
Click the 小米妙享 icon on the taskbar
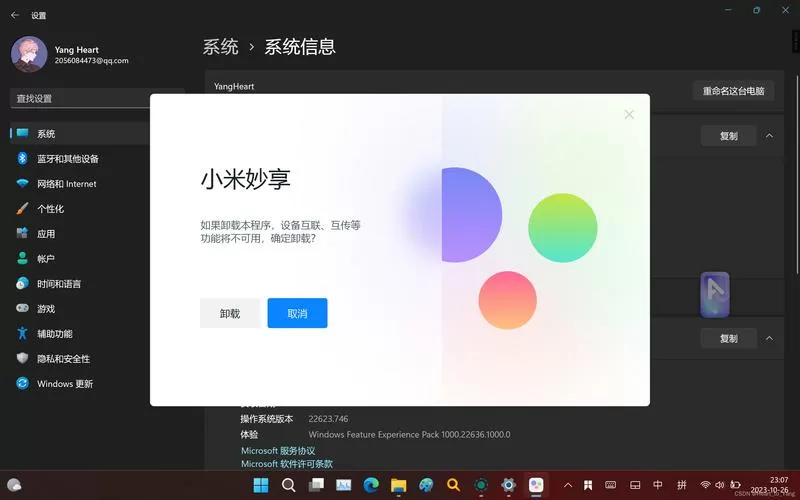pos(536,485)
